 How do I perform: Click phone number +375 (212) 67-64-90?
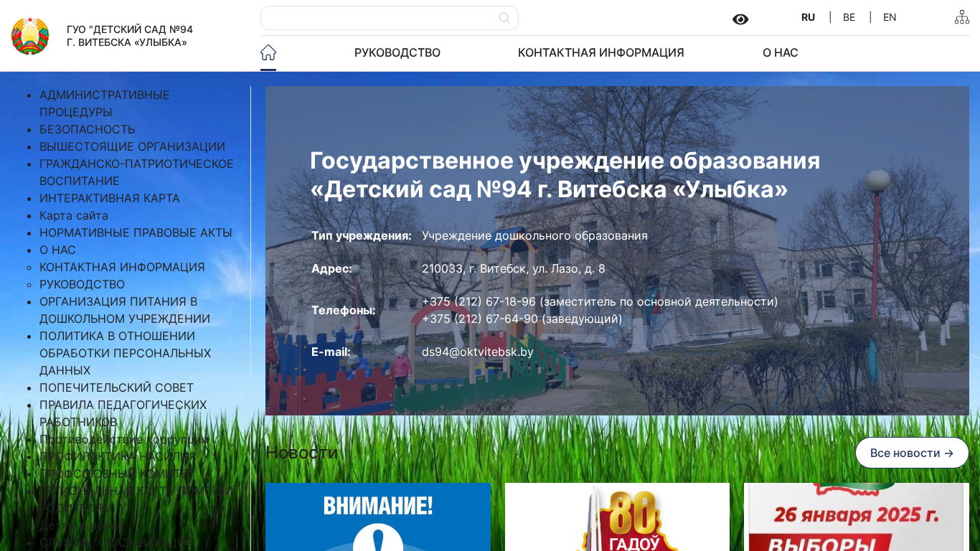point(480,319)
